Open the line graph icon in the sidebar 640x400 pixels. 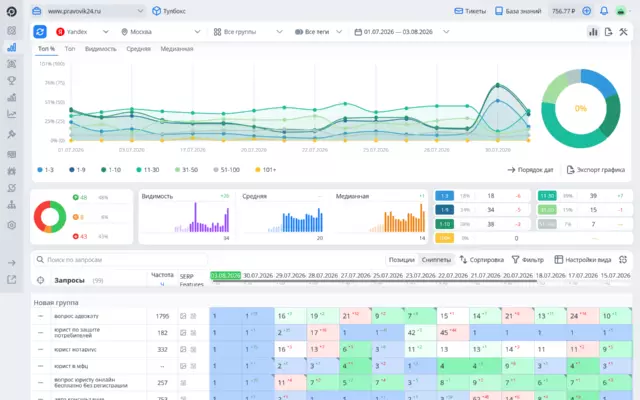point(11,114)
